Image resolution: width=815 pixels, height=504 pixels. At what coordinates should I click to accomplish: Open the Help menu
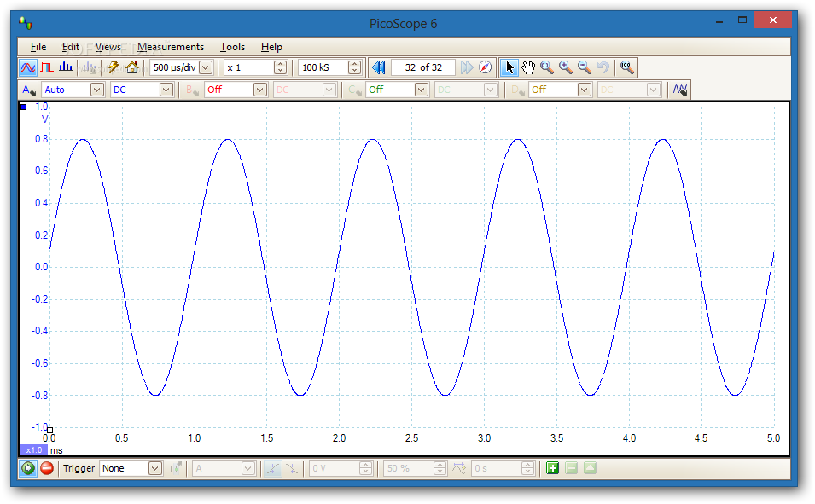pos(271,47)
